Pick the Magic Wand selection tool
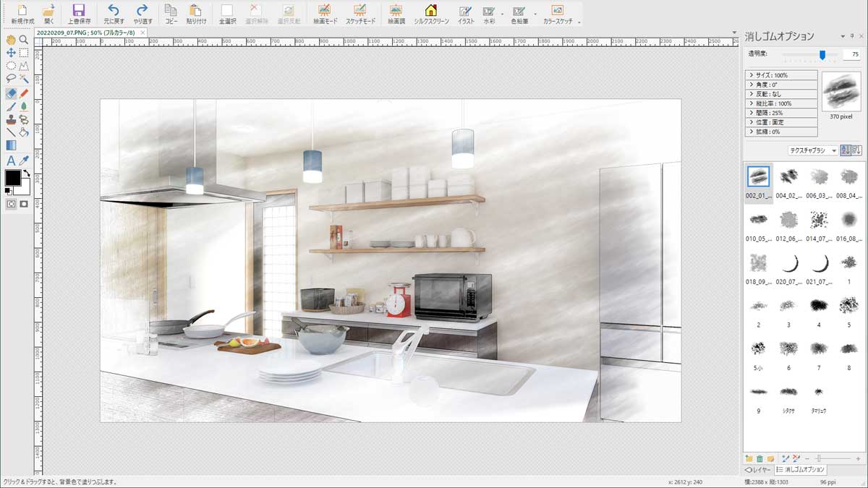The width and height of the screenshot is (868, 488). pos(24,78)
